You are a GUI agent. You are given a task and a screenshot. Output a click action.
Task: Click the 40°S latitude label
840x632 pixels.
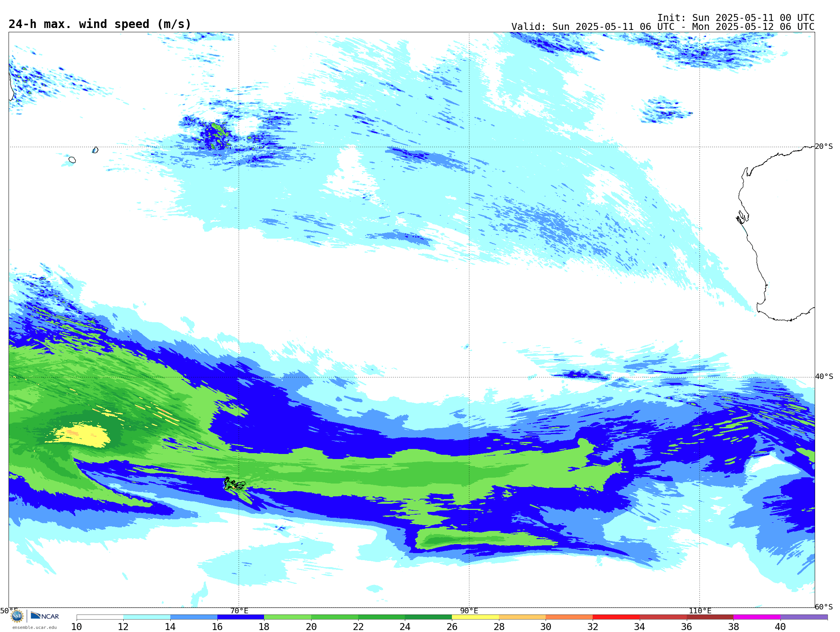(x=824, y=377)
